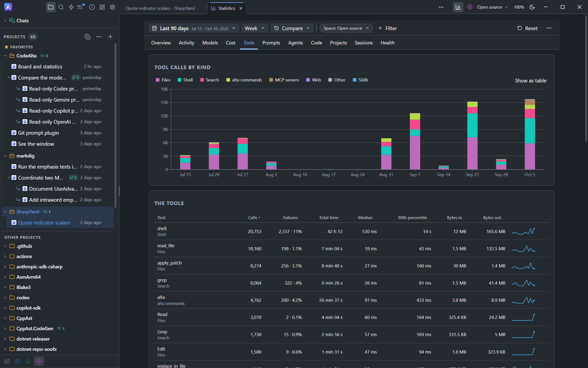Add a new project with plus icon
The width and height of the screenshot is (588, 368).
pos(110,37)
